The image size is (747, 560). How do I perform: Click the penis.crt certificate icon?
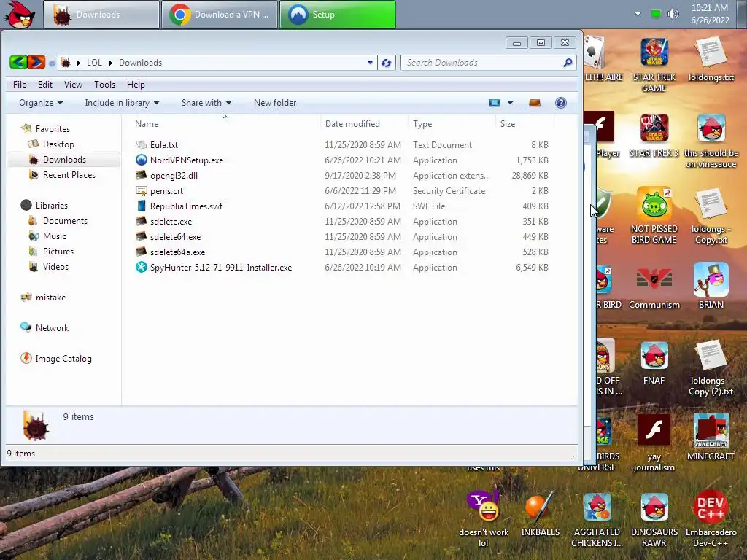[x=141, y=190]
